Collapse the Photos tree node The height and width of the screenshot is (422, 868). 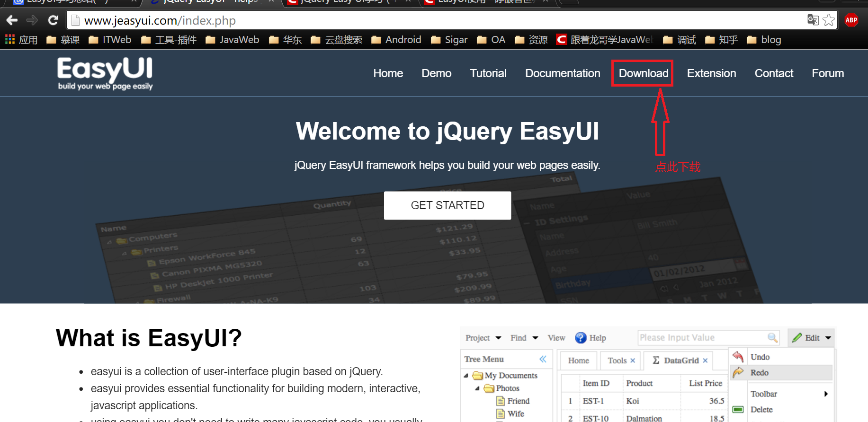[477, 388]
